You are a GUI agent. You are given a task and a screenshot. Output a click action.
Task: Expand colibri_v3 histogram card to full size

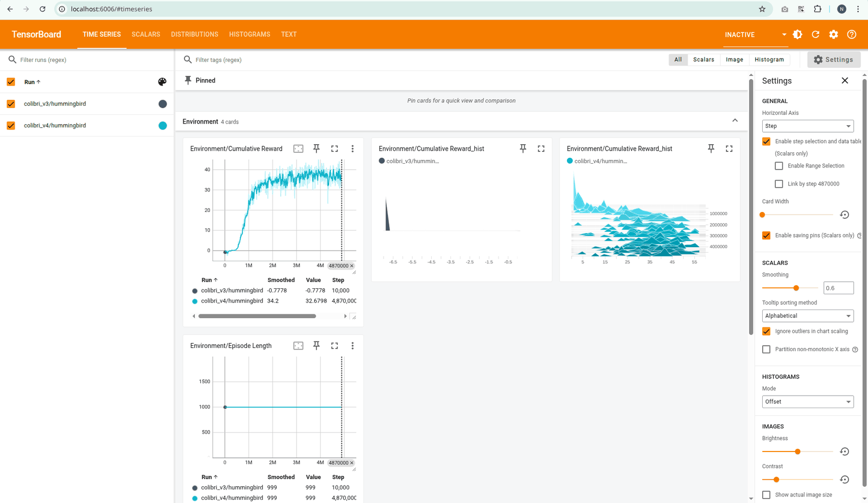541,149
